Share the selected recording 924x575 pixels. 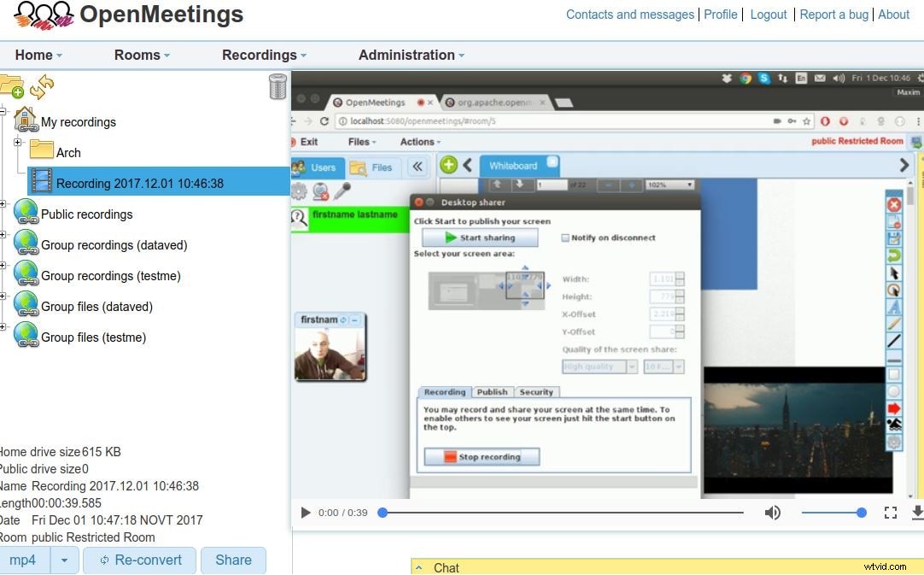coord(233,560)
